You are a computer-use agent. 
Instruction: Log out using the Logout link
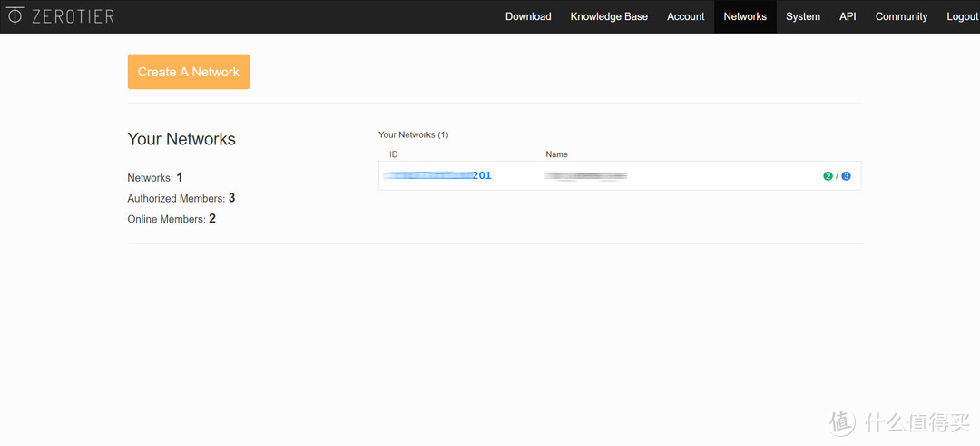(962, 16)
